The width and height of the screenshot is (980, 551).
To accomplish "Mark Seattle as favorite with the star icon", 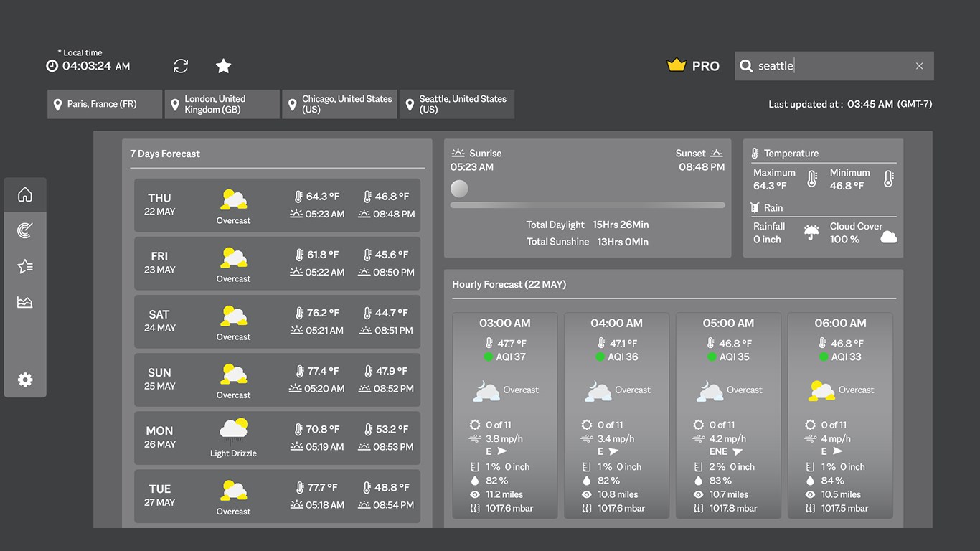I will (x=223, y=65).
